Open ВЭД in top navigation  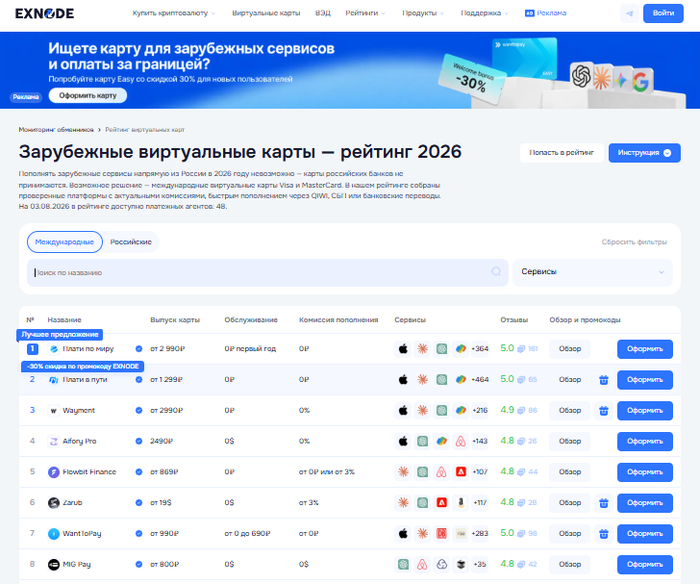pos(323,13)
